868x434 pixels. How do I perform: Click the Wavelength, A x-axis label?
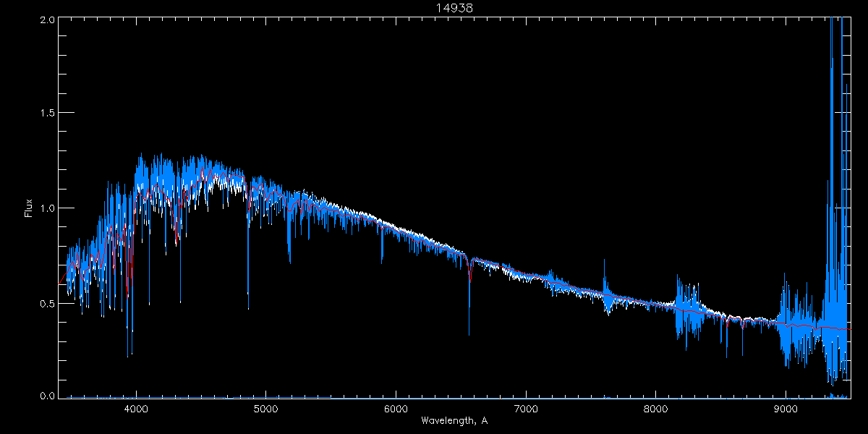coord(454,420)
